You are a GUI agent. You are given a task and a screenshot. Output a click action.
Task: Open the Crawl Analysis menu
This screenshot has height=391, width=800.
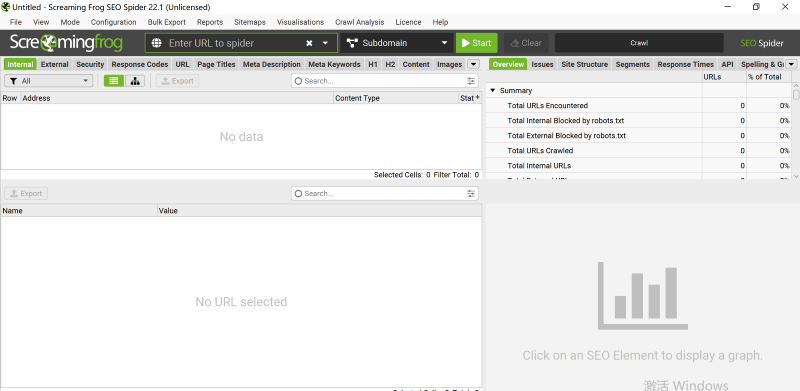(360, 22)
